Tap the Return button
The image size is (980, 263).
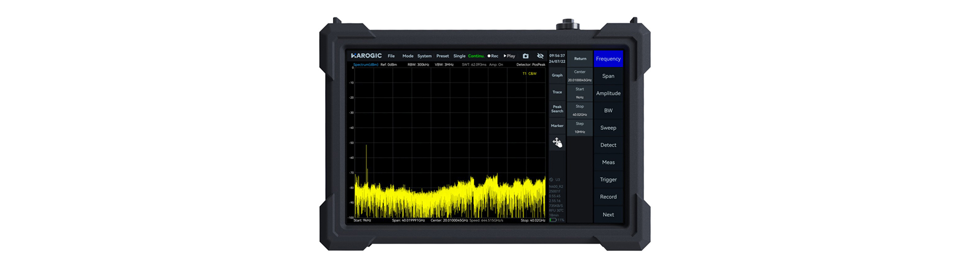(580, 59)
